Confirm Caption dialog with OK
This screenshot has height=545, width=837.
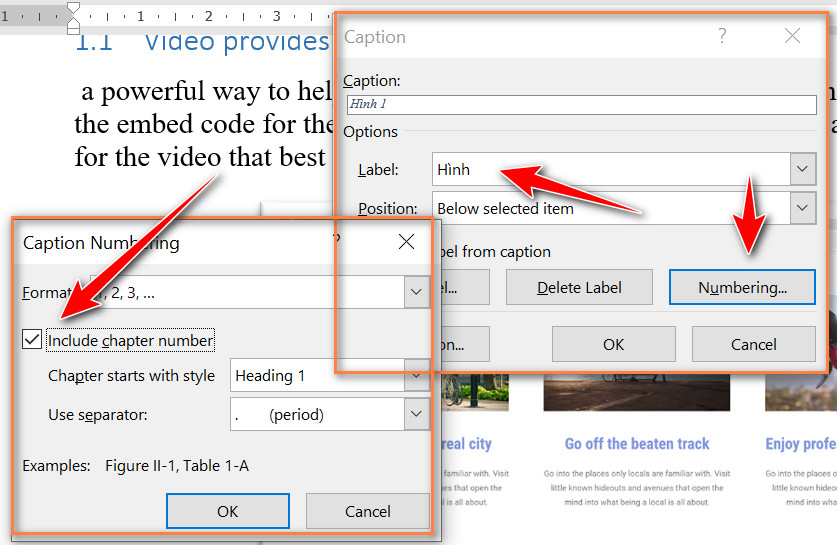click(x=613, y=344)
